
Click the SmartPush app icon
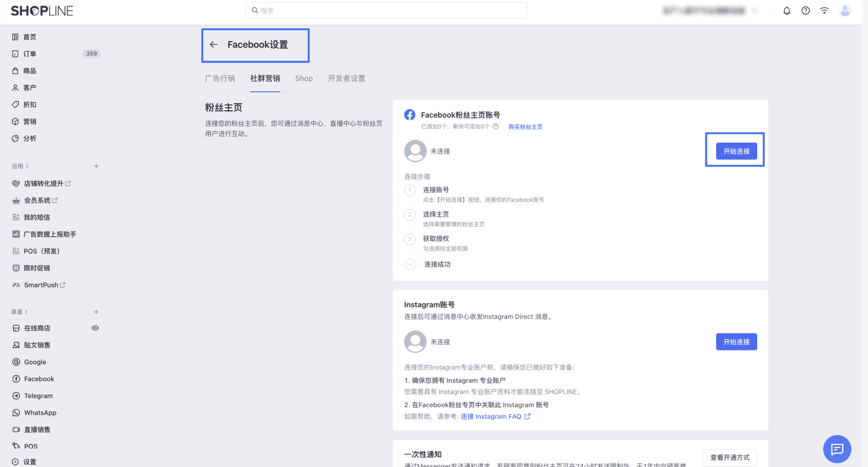coord(16,285)
